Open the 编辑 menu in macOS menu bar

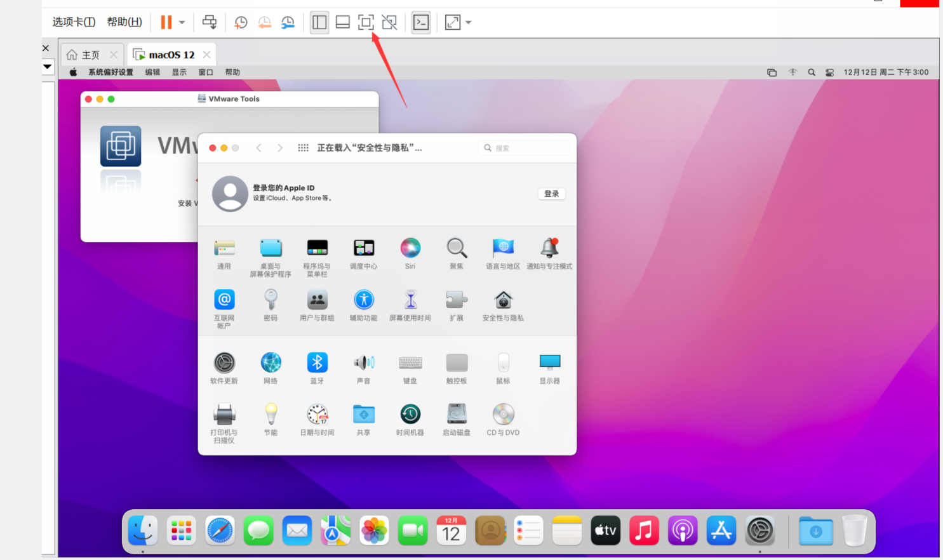tap(152, 72)
